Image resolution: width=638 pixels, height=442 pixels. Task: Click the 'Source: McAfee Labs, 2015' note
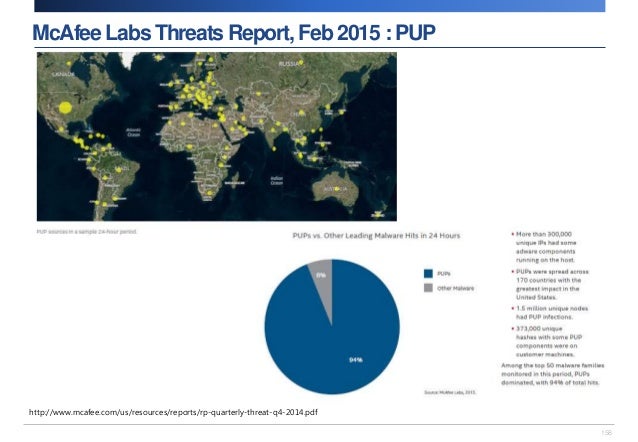click(x=450, y=392)
